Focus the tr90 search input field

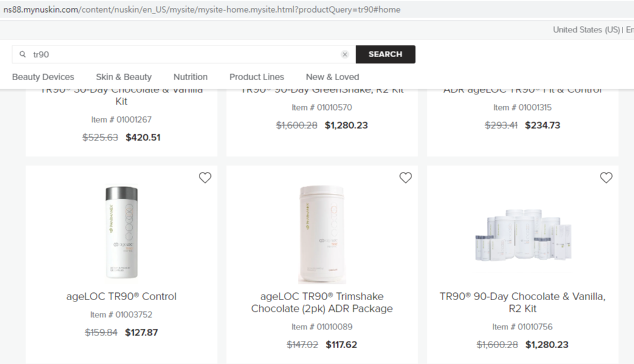[184, 54]
